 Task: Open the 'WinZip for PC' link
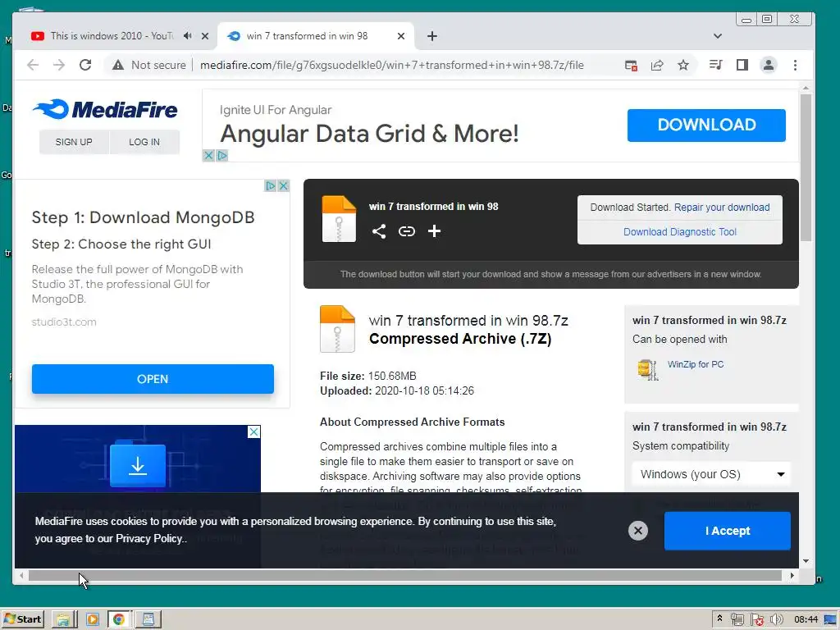[x=696, y=364]
